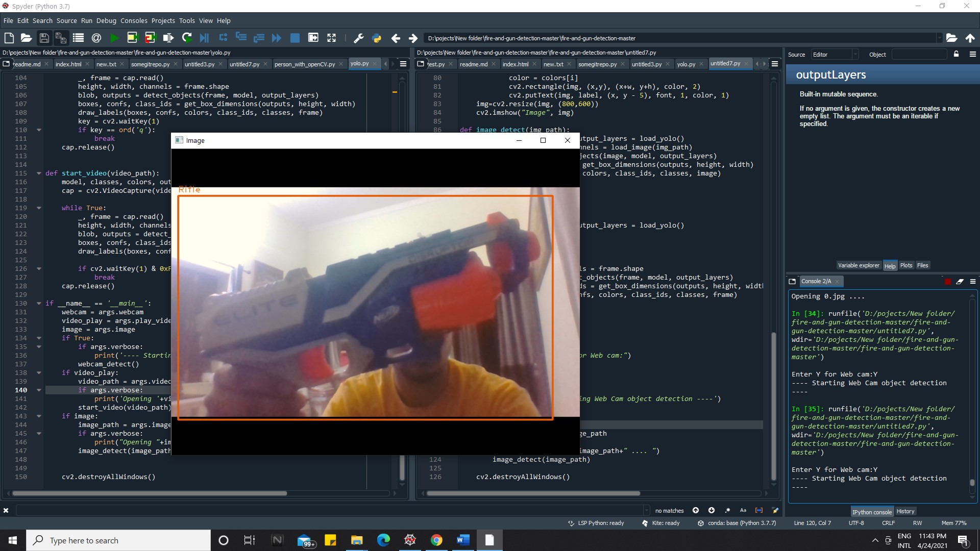Toggle case sensitive Aa search option
The height and width of the screenshot is (551, 980).
click(x=743, y=510)
